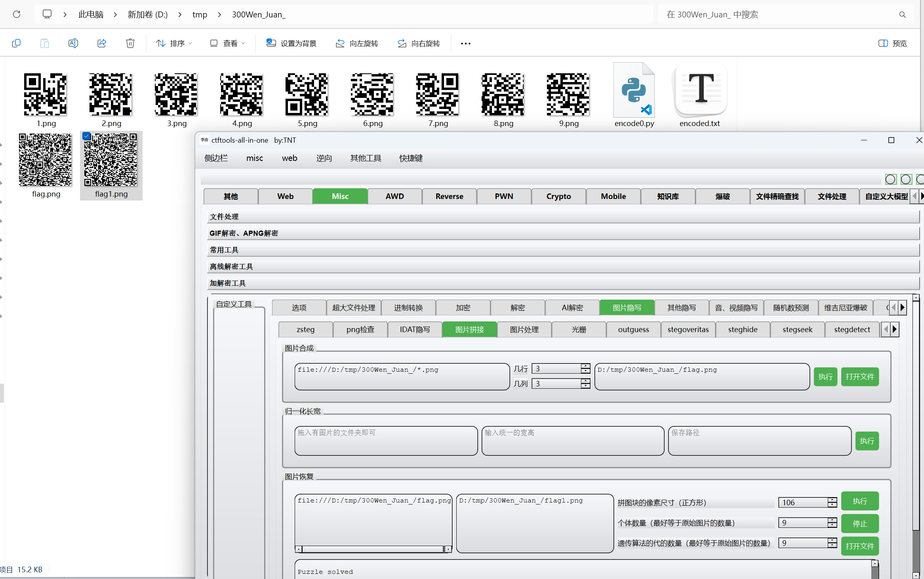924x579 pixels.
Task: Open the 逆向 menu
Action: tap(324, 158)
